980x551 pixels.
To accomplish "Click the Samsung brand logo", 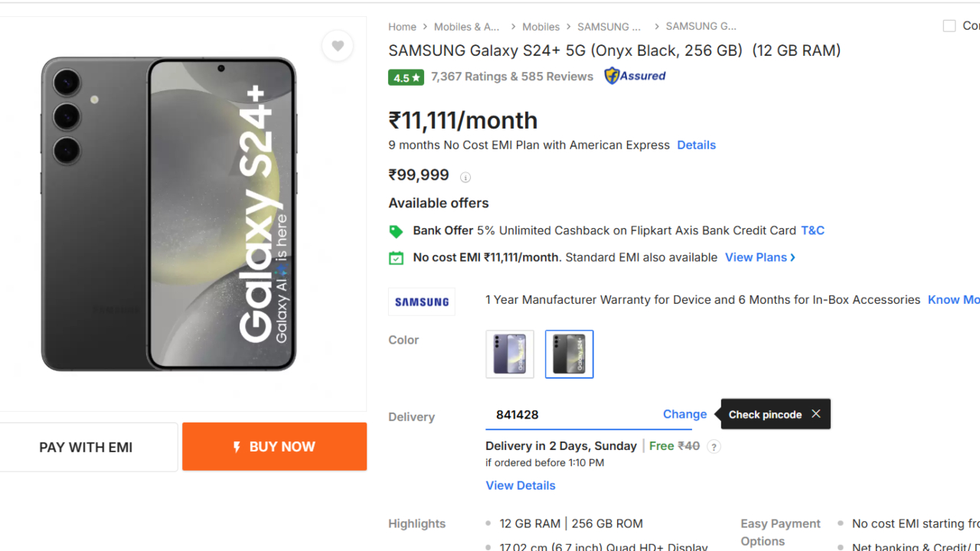I will (x=422, y=302).
